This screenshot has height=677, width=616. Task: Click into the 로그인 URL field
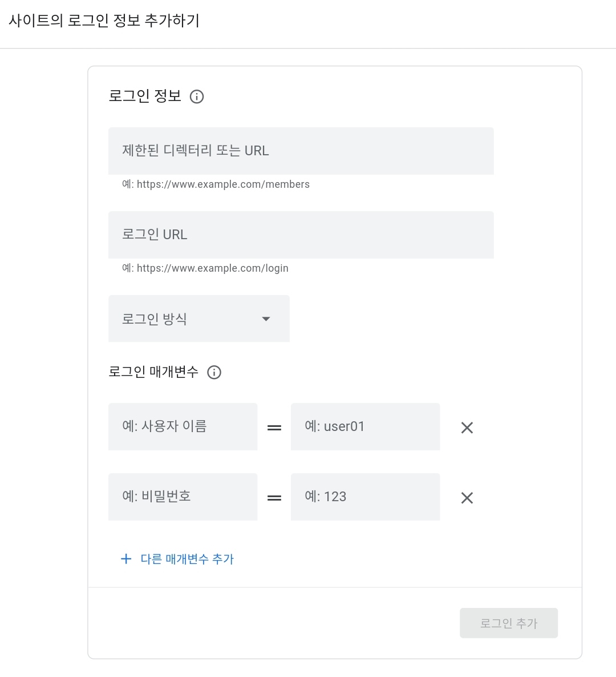click(x=301, y=235)
